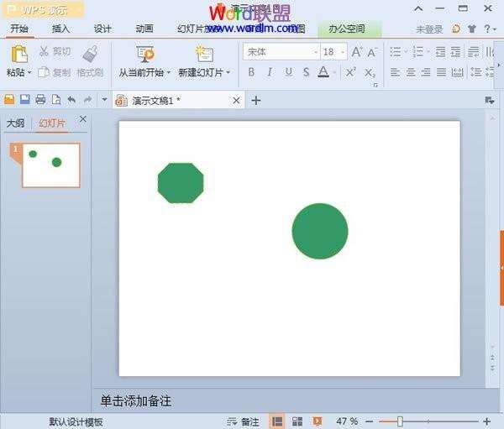Image resolution: width=504 pixels, height=429 pixels.
Task: Open line spacing options icon
Action: (x=475, y=72)
